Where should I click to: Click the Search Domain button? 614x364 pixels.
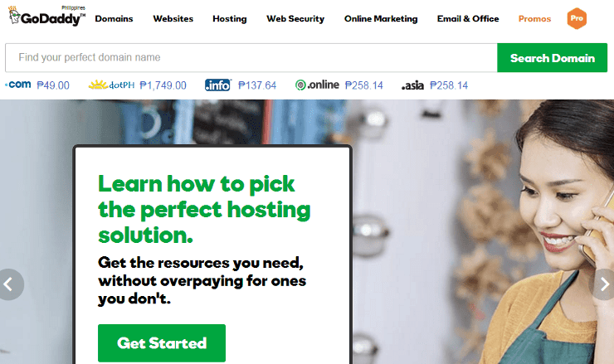click(552, 57)
